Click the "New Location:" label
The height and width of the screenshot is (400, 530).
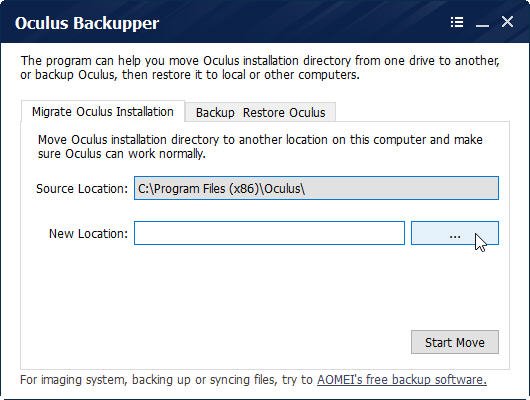tap(88, 233)
